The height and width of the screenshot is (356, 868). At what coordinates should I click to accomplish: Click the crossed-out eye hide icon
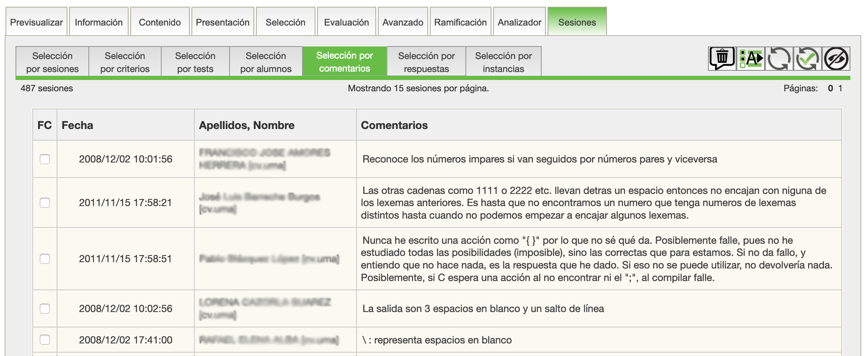point(836,59)
